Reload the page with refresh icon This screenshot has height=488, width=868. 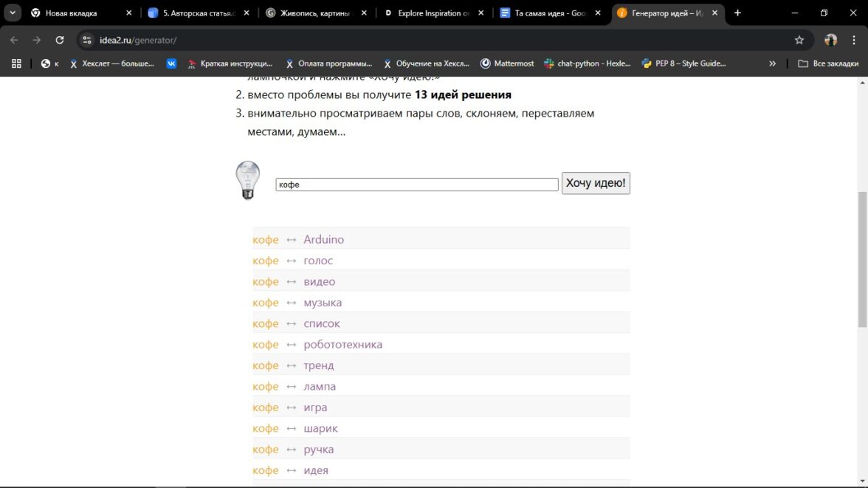click(x=60, y=40)
